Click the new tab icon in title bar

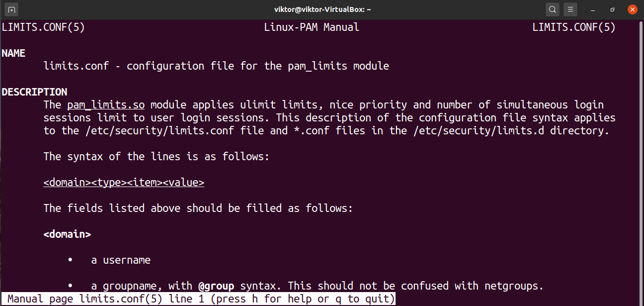tap(12, 9)
